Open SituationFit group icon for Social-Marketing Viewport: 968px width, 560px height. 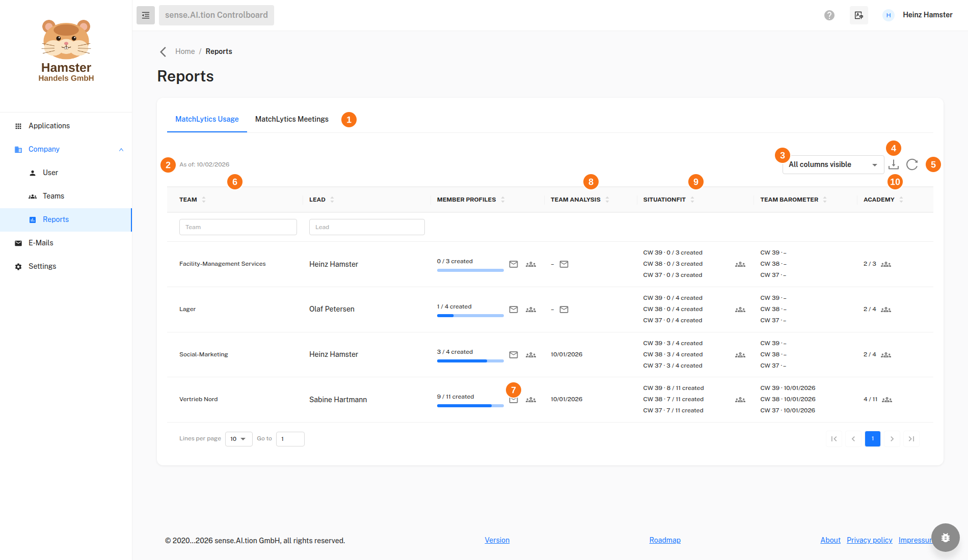coord(740,355)
